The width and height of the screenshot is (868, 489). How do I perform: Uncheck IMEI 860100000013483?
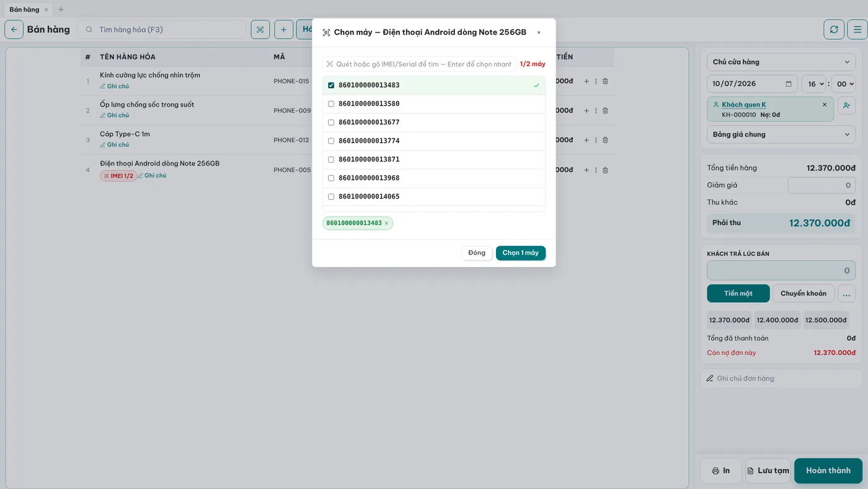point(331,85)
